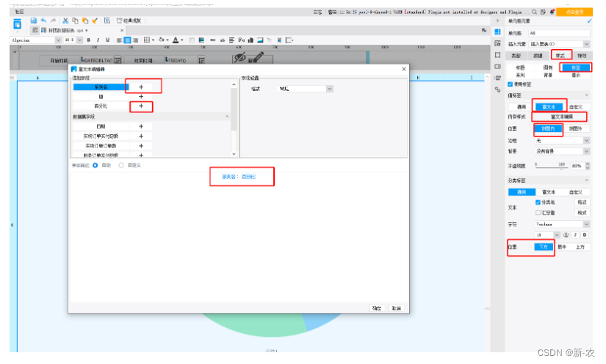The image size is (606, 364).
Task: Click the Cut scissors icon
Action: point(65,21)
